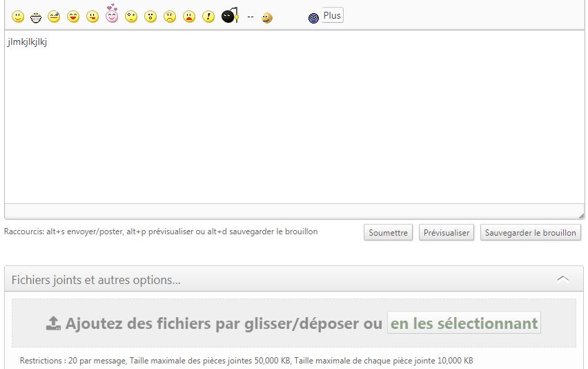This screenshot has height=369, width=588.
Task: Click the attachment Restrictions text line
Action: pyautogui.click(x=246, y=361)
